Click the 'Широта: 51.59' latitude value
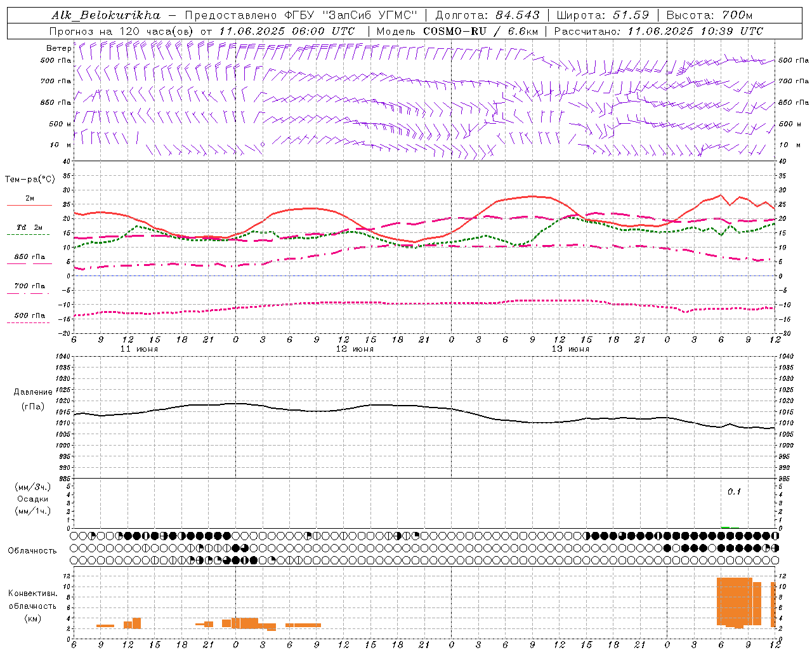Screen dimensions: 812x650 (603, 15)
